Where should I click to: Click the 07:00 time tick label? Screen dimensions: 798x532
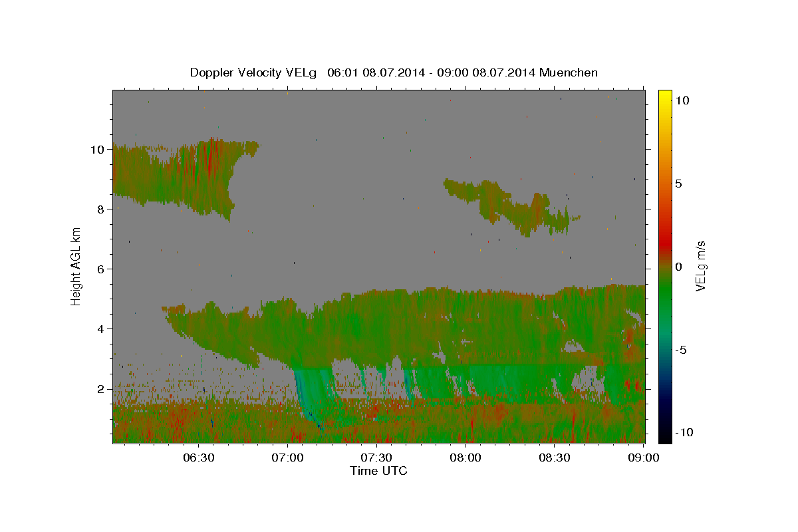click(288, 458)
